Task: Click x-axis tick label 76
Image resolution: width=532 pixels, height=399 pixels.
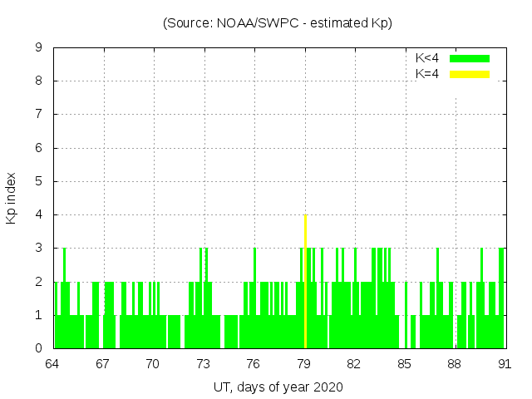Action: tap(254, 364)
